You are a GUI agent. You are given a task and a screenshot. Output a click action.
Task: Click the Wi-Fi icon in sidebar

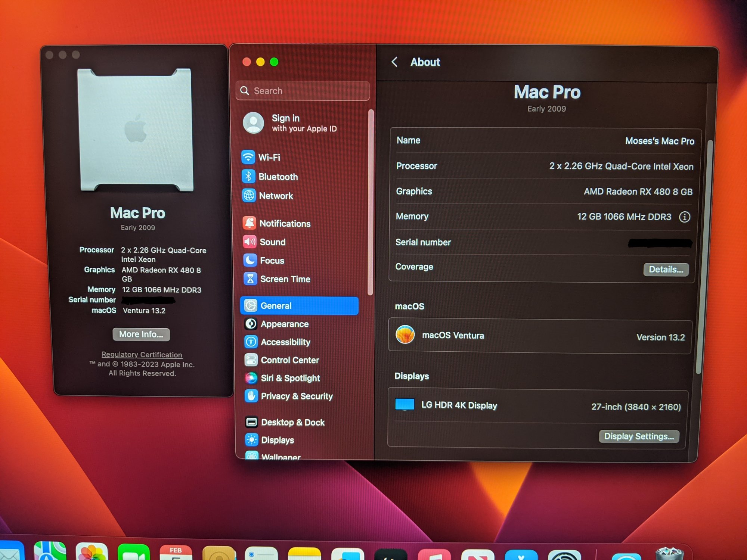(248, 157)
